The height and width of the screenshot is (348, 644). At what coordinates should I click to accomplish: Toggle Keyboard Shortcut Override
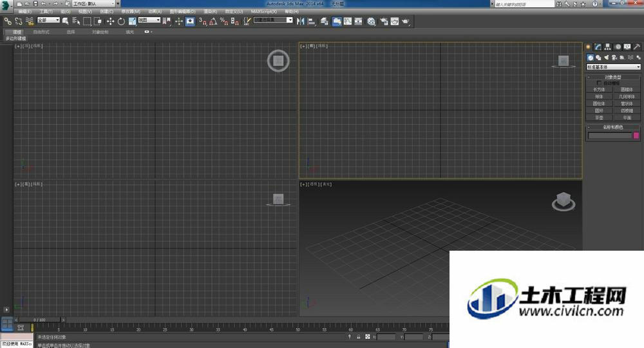point(190,21)
